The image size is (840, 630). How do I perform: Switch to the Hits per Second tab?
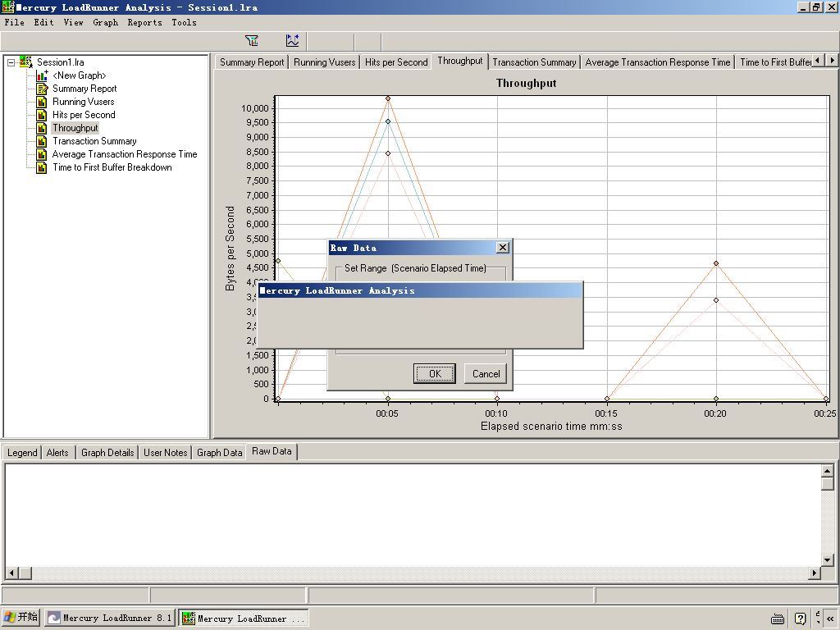(396, 62)
